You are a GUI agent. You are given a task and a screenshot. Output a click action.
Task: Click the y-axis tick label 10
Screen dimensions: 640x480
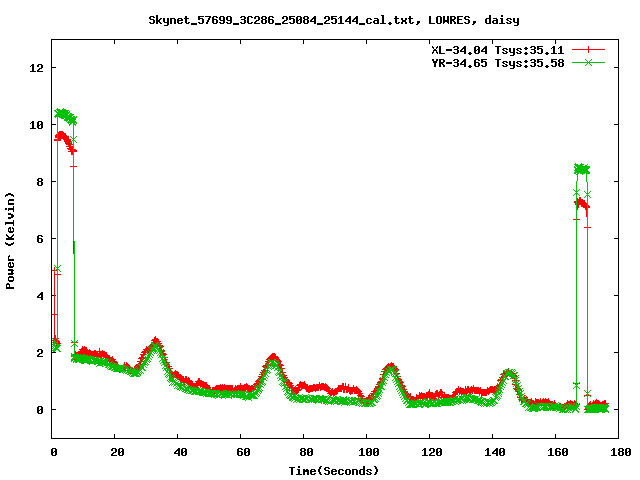37,125
